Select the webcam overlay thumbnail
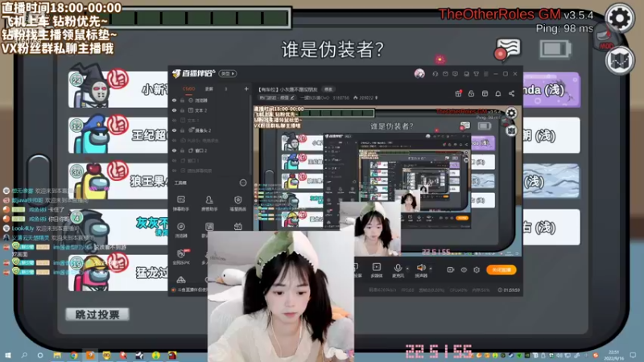This screenshot has width=644, height=362. pyautogui.click(x=281, y=296)
